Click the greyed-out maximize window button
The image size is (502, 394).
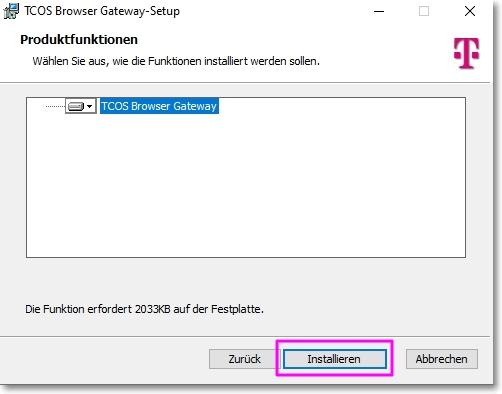click(424, 11)
